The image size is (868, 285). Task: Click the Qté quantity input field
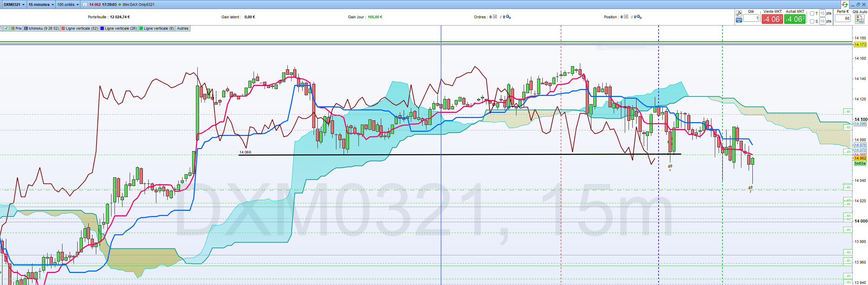point(751,18)
